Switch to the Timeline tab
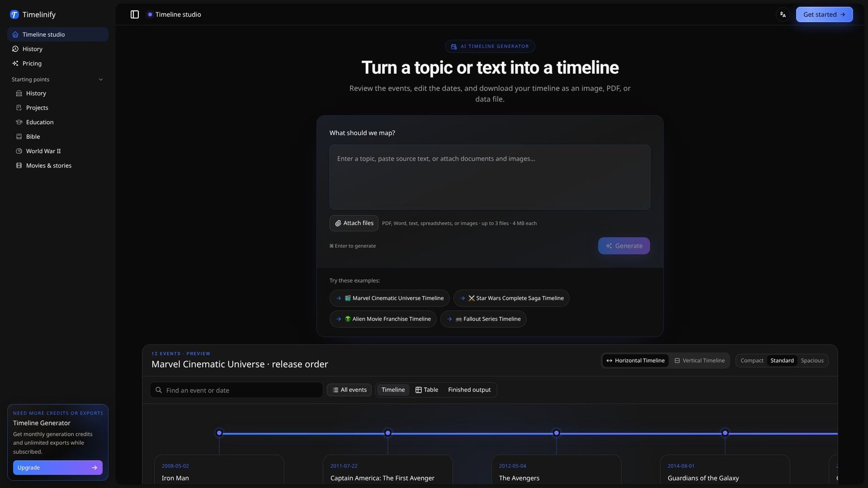 click(x=393, y=390)
